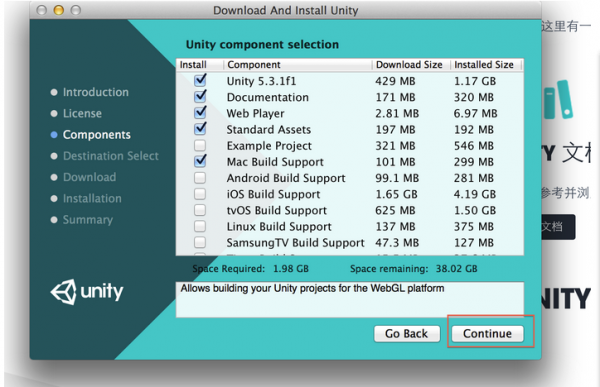Select the Linux Build Support name
The image size is (600, 387).
(279, 226)
